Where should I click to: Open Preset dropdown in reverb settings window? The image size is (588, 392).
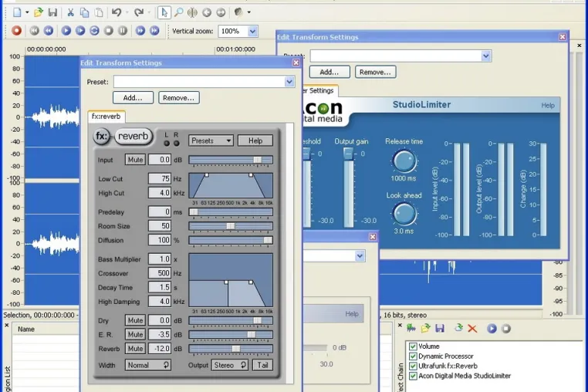coord(289,82)
